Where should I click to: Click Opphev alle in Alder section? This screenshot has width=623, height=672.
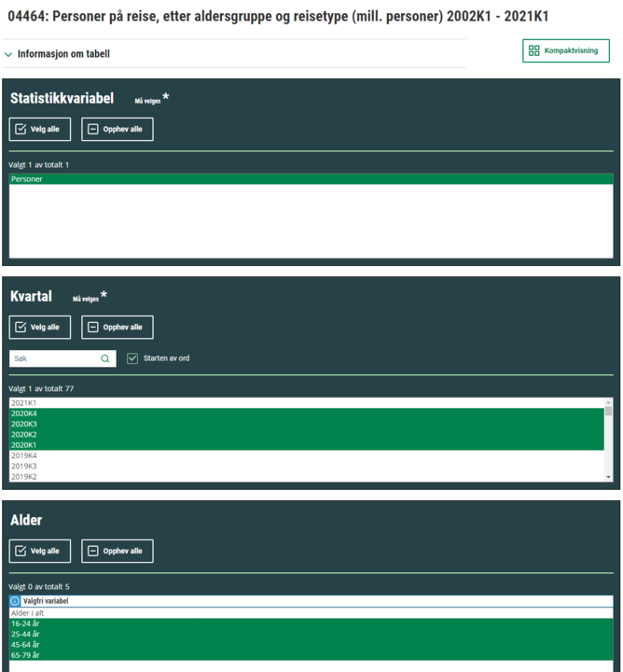[x=118, y=551]
